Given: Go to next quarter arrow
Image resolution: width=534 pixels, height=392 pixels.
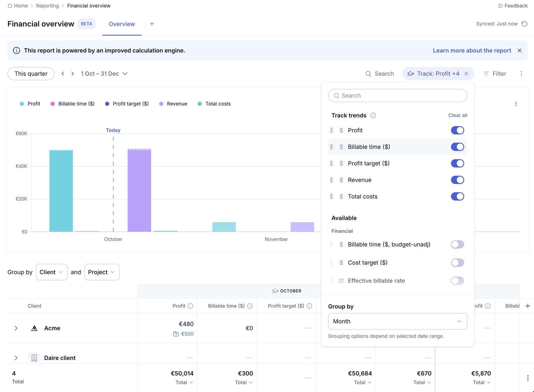Looking at the screenshot, I should [72, 73].
